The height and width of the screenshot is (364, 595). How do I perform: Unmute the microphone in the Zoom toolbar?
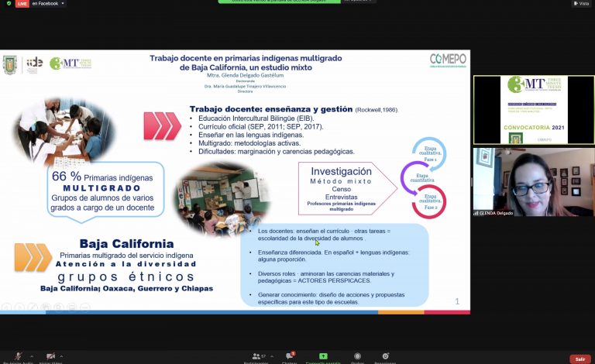(x=17, y=355)
